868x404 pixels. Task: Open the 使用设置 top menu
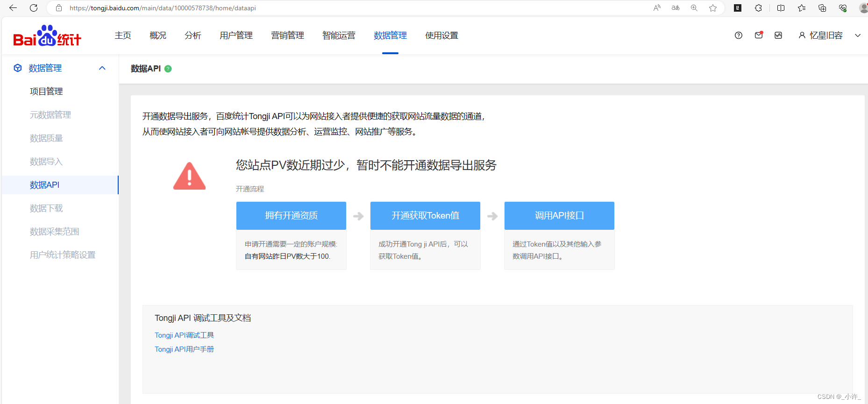[x=442, y=35]
